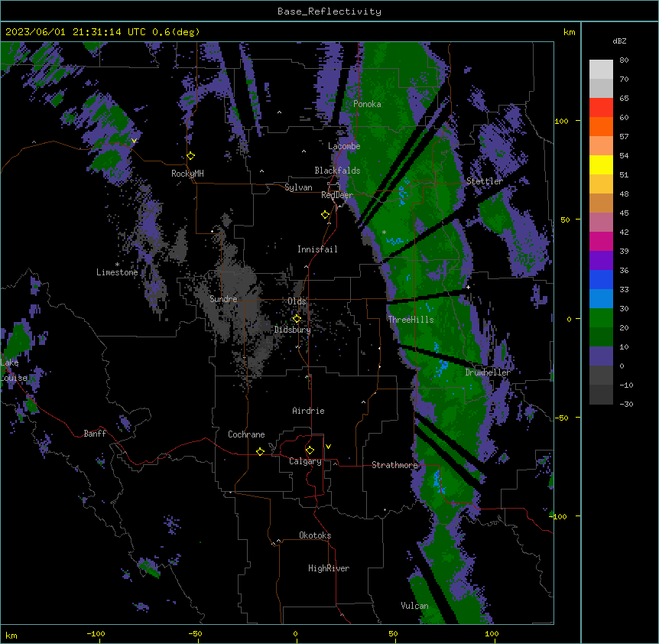Click the Ponoka city label
The height and width of the screenshot is (644, 659).
pyautogui.click(x=367, y=104)
